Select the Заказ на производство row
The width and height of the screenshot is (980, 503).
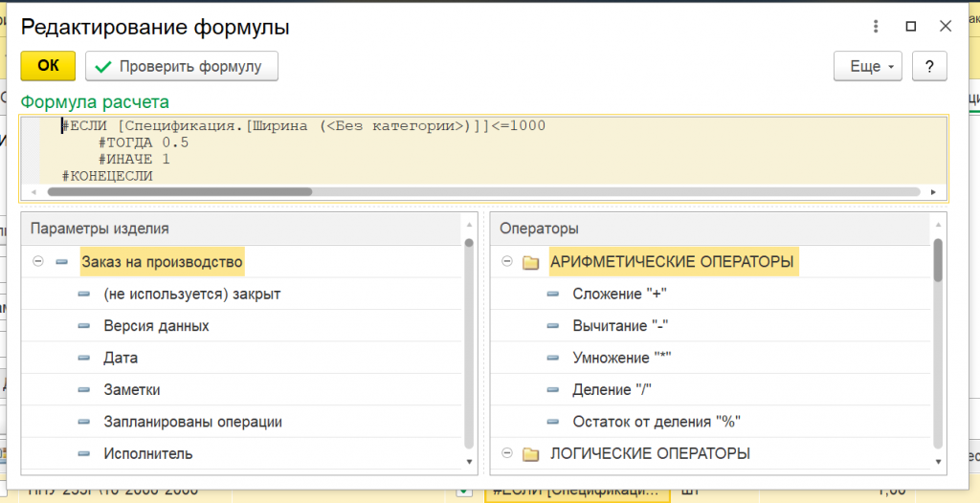241,262
